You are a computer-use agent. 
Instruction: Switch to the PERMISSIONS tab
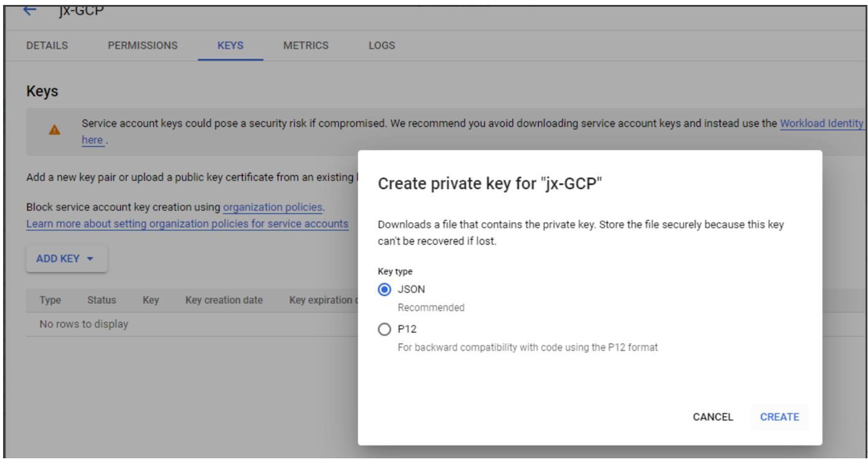(142, 45)
